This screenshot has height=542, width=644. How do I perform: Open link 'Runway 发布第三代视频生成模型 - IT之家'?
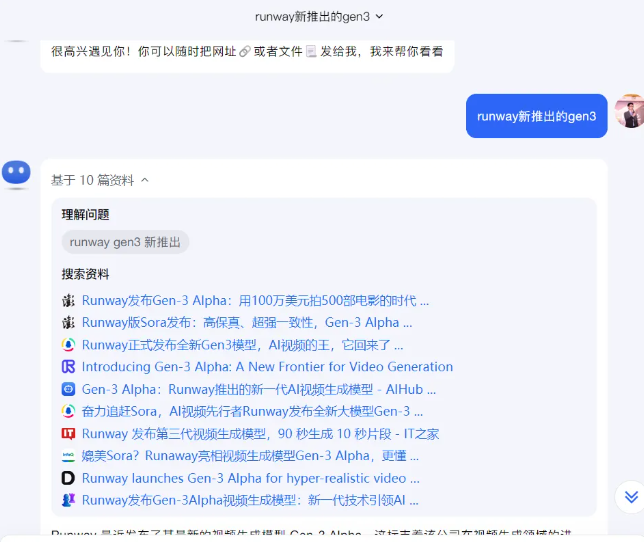click(260, 434)
